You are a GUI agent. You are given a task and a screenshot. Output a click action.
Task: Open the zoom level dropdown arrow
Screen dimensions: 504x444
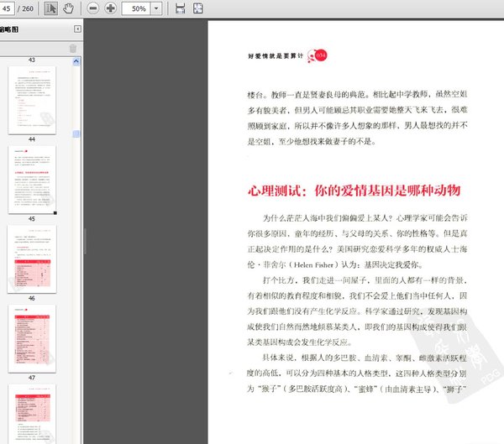click(x=156, y=8)
